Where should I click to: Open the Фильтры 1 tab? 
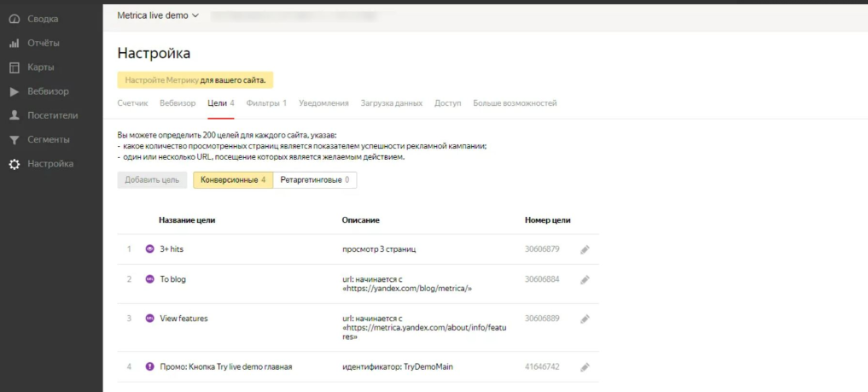pos(267,103)
